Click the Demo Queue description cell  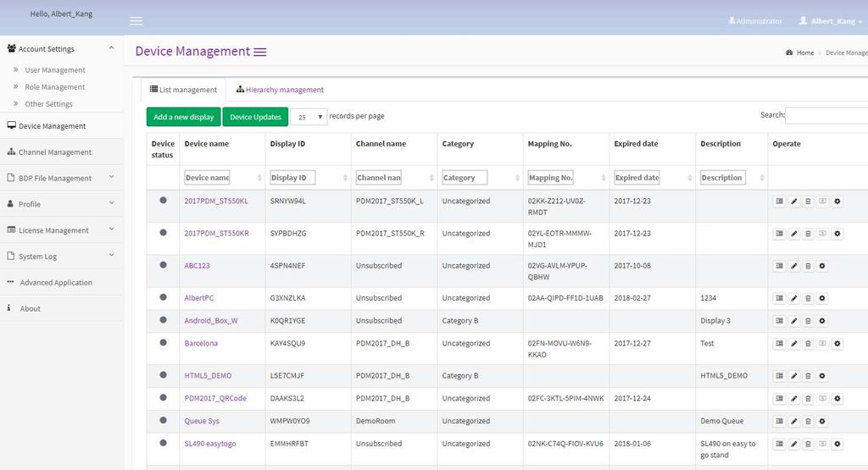(x=722, y=422)
